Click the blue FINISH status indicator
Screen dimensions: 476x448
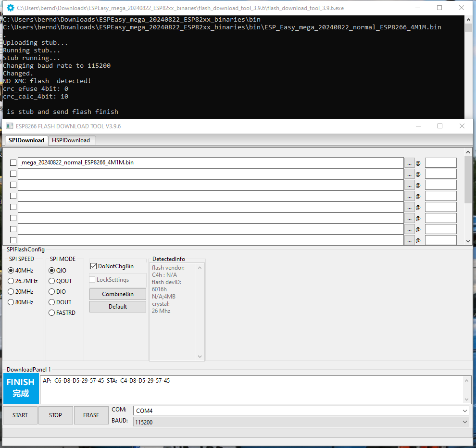coord(21,388)
